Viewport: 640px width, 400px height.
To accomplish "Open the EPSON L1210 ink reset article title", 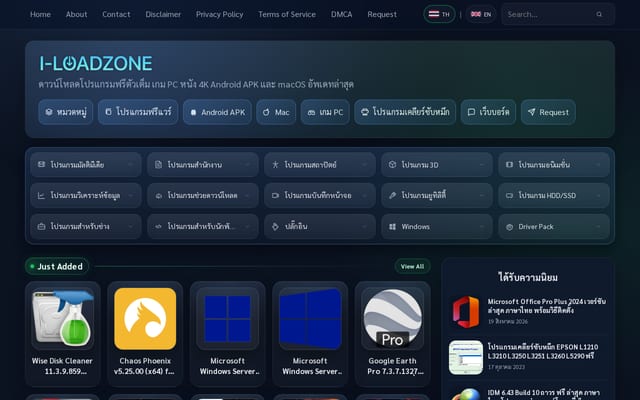I will [x=543, y=351].
